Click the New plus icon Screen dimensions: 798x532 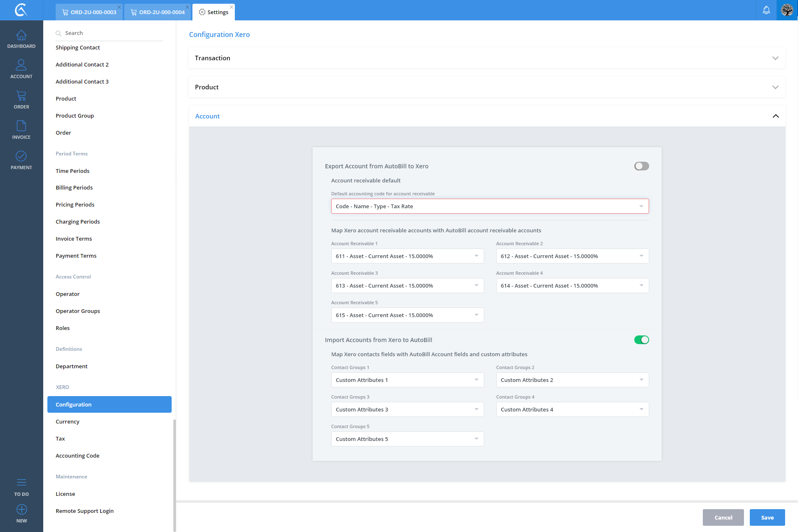point(21,510)
